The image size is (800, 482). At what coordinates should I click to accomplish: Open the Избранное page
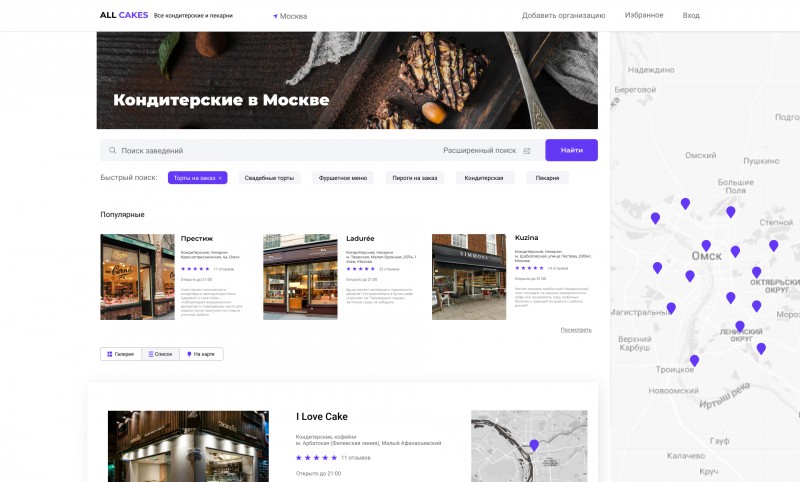(644, 15)
